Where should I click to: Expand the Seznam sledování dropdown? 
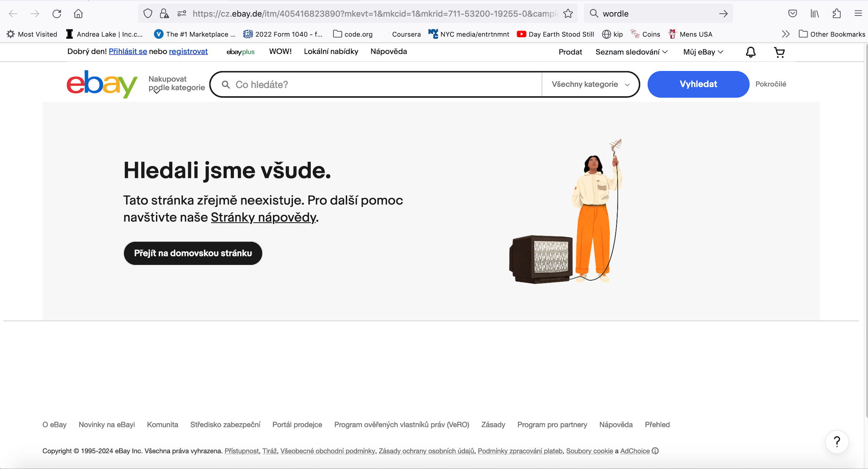pos(631,52)
